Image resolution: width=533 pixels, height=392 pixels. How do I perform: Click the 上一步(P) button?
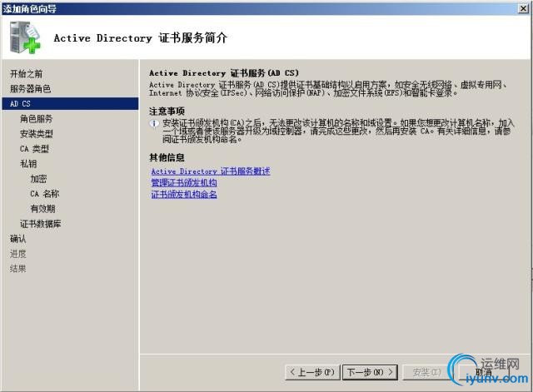312,372
